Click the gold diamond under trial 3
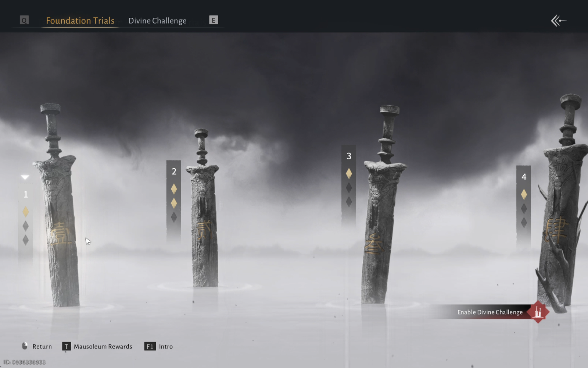Image resolution: width=588 pixels, height=368 pixels. tap(349, 173)
